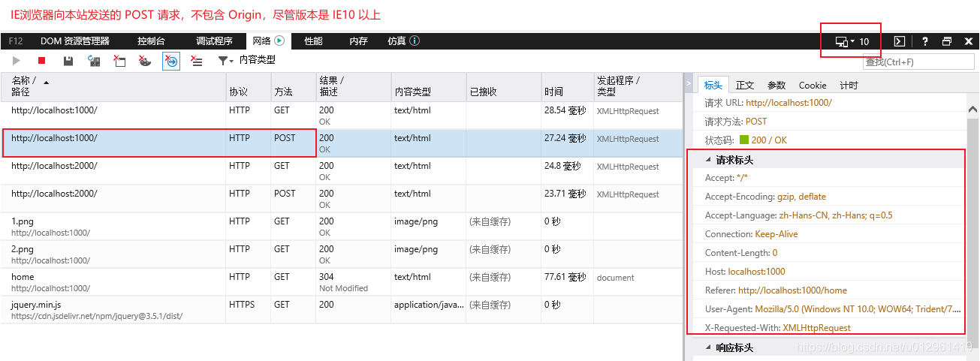Select the jquery.min.js request row
Viewport: 980px width, 361px height.
tap(342, 310)
